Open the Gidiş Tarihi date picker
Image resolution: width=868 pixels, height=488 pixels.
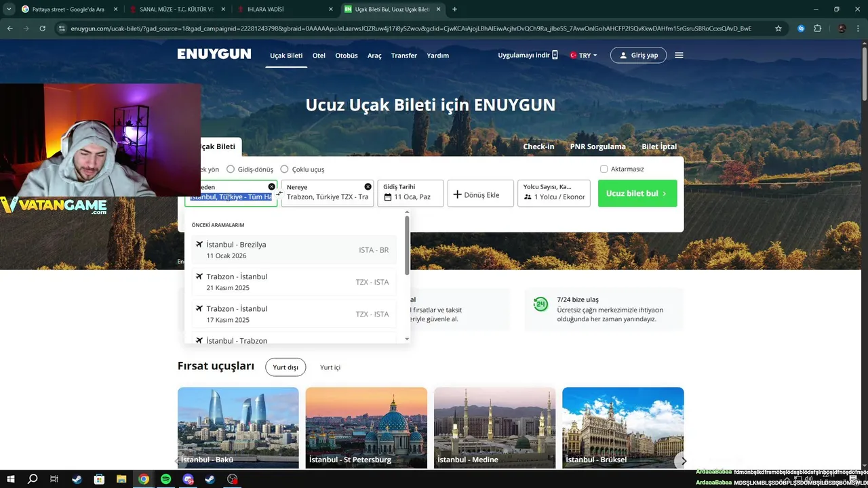point(410,193)
